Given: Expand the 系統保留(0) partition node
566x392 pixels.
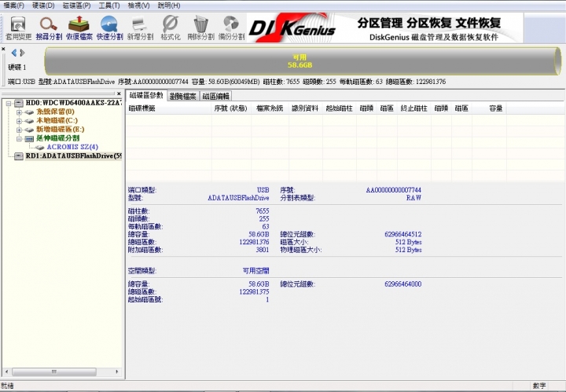Looking at the screenshot, I should (x=19, y=112).
